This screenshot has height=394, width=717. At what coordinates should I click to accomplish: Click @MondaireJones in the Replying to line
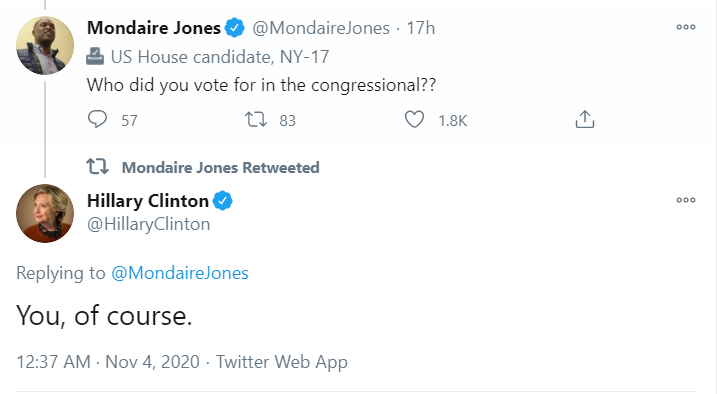tap(180, 273)
